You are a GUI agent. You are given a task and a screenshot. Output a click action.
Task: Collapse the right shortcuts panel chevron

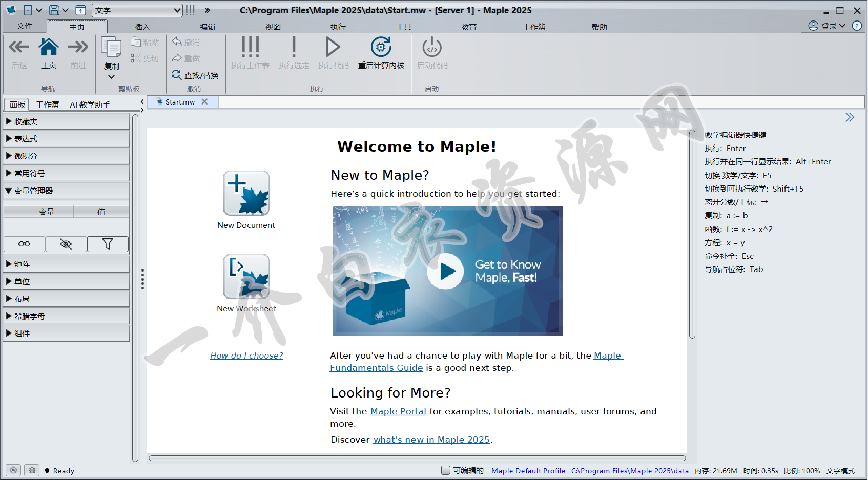(850, 117)
